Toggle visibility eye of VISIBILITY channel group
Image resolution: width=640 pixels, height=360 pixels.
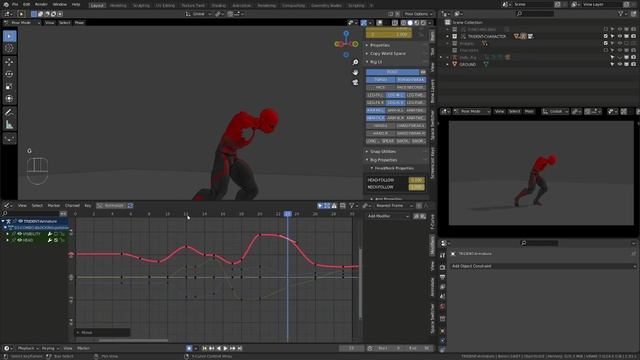(x=19, y=234)
